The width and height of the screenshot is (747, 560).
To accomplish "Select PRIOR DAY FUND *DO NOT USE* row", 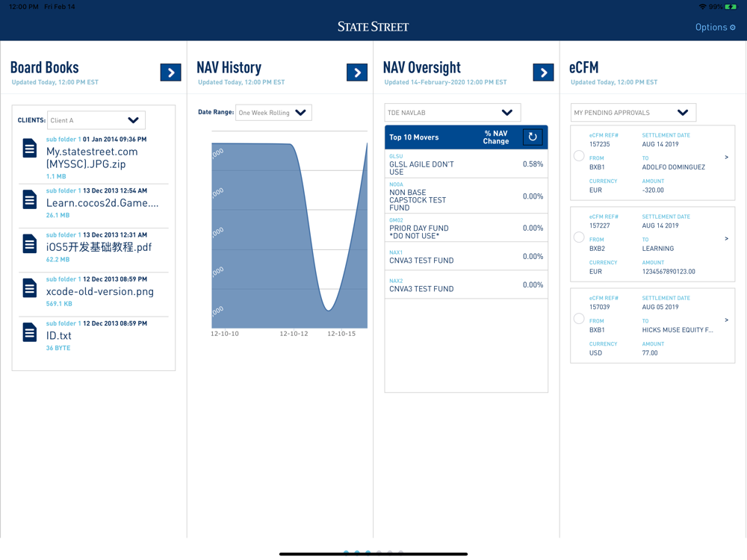I will pyautogui.click(x=466, y=228).
